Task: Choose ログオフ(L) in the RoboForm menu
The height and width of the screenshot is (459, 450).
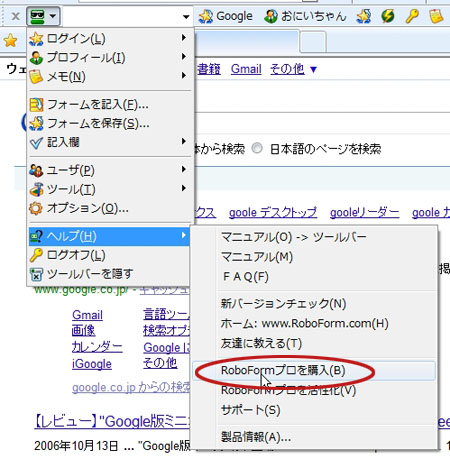Action: [109, 255]
